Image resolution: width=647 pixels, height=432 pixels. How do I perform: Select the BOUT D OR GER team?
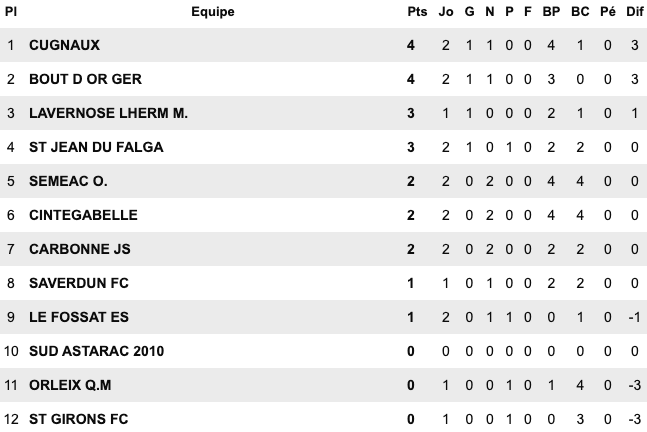tap(78, 80)
